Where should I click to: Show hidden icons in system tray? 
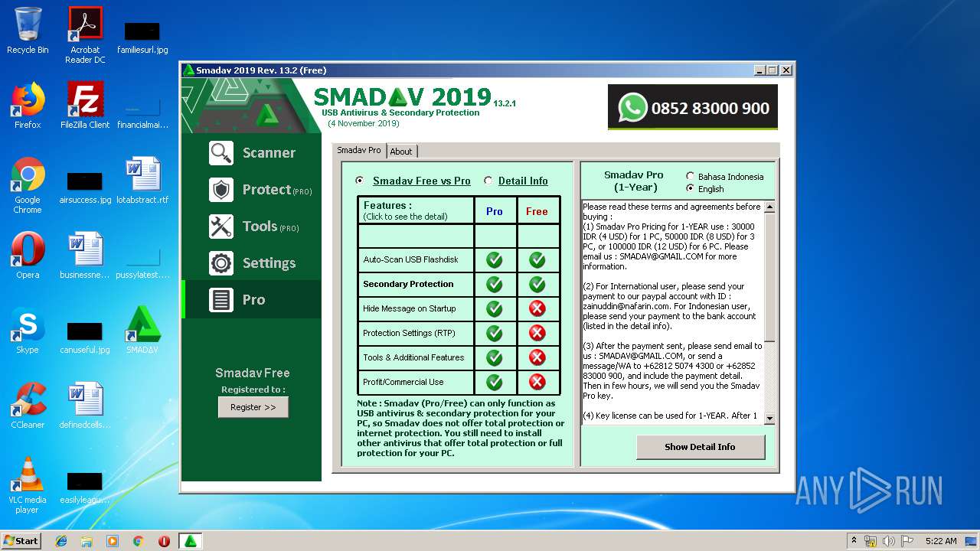(854, 541)
